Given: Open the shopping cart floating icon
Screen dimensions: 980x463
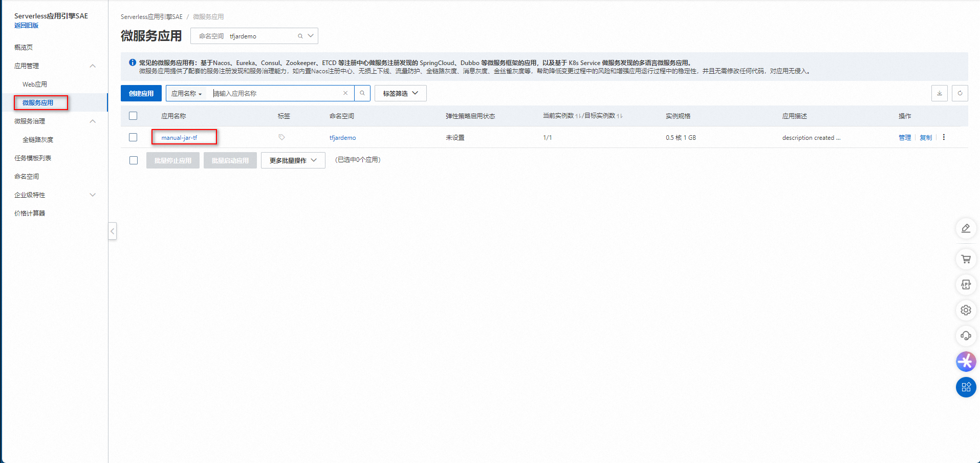Looking at the screenshot, I should [966, 259].
